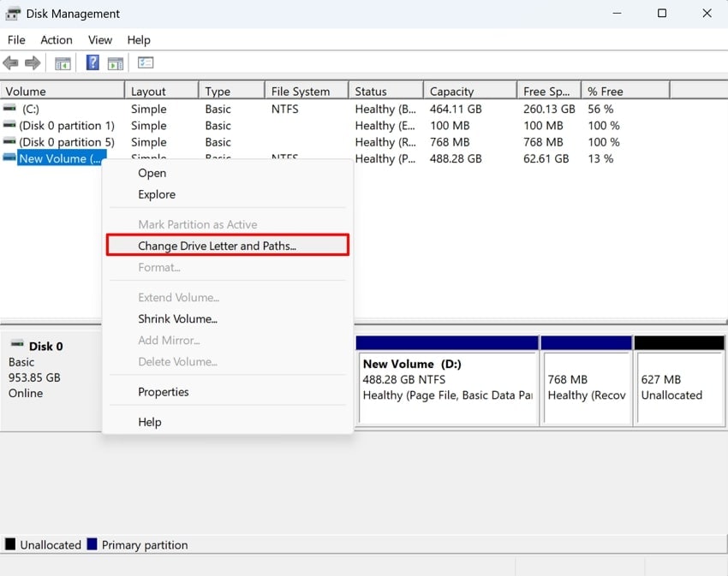The image size is (728, 576).
Task: Click the greyed Add Mirror option
Action: point(228,341)
